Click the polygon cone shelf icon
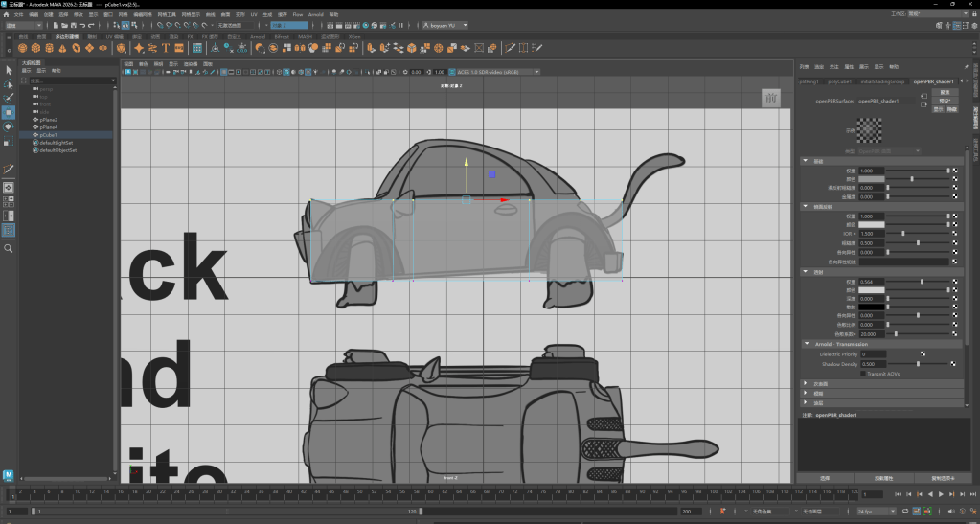 [62, 47]
